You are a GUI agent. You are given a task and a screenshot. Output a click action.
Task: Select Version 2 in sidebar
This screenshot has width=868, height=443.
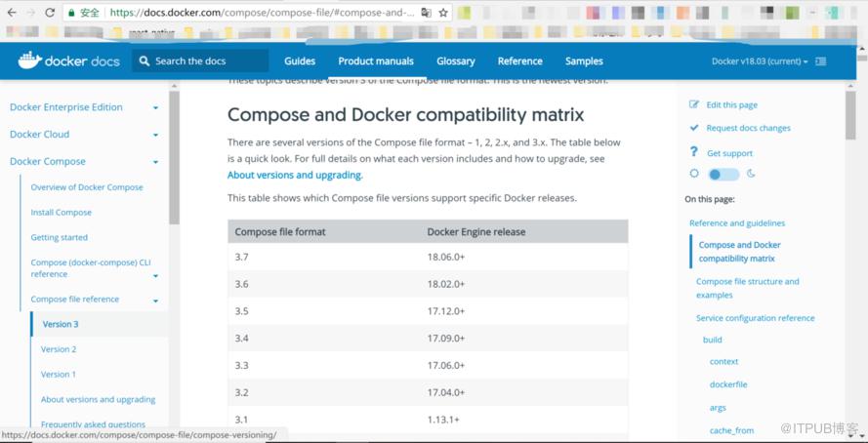(59, 349)
